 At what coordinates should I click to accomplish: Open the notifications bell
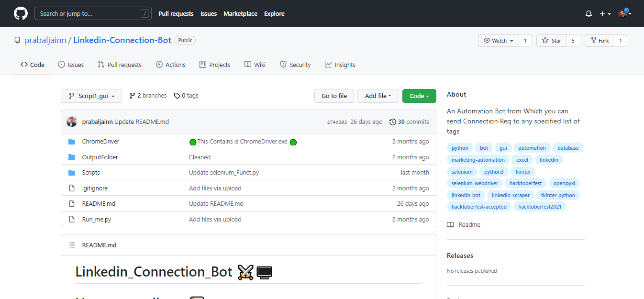click(x=588, y=14)
